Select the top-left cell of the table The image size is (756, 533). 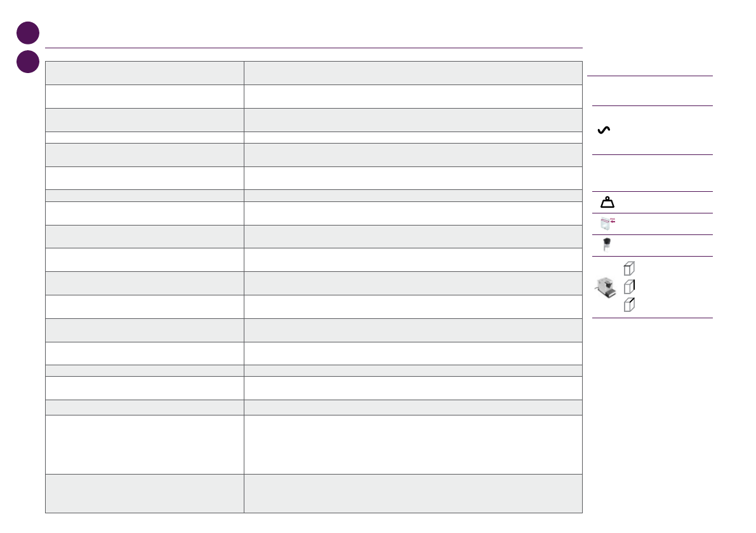[x=145, y=73]
